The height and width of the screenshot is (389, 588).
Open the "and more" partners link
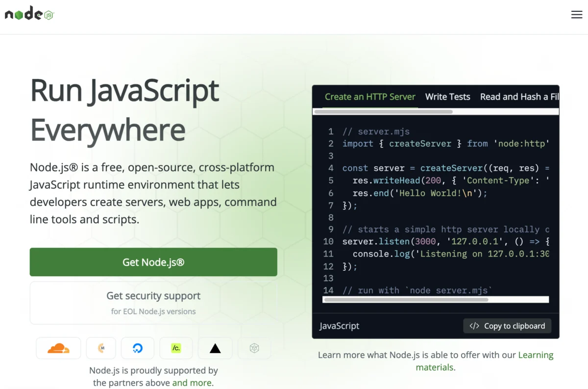coord(192,383)
